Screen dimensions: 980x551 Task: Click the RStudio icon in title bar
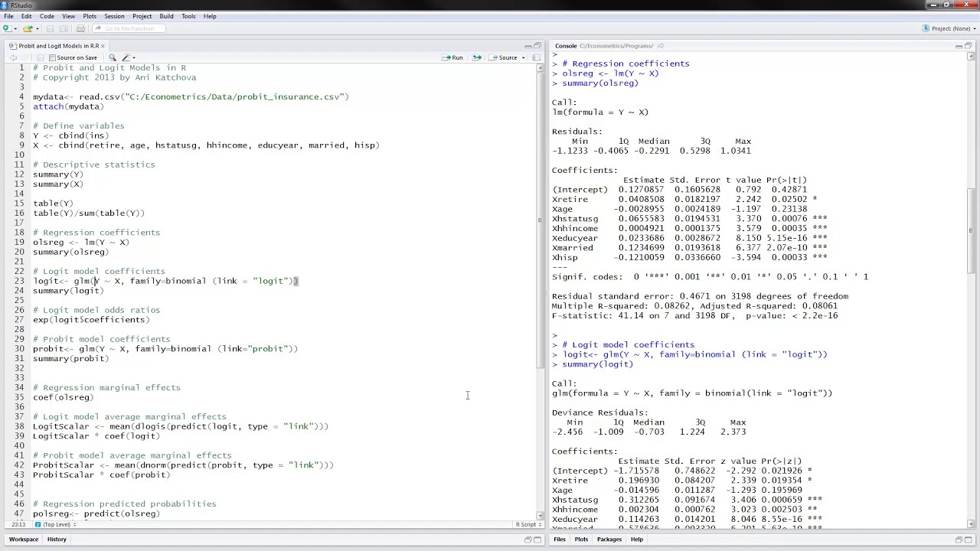(5, 5)
